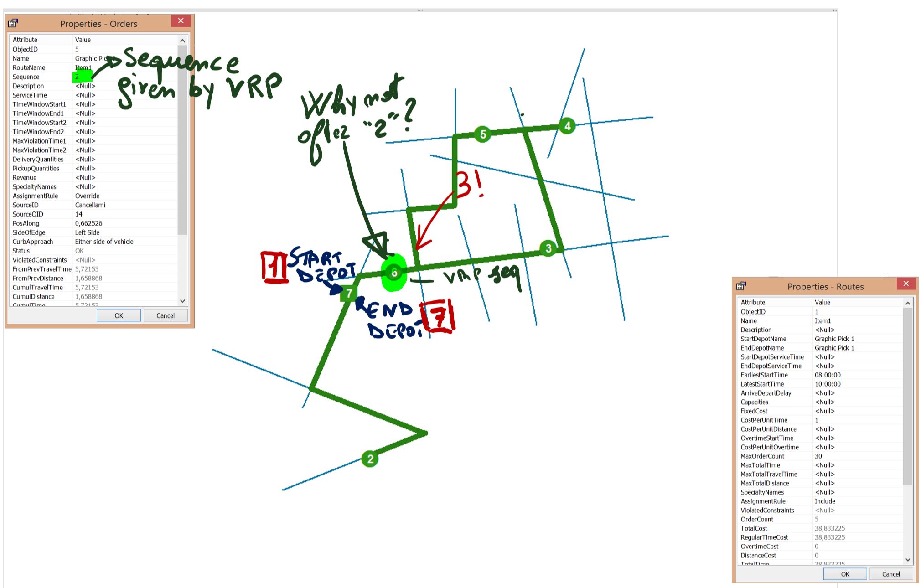
Task: Click OK in the Properties Orders dialog
Action: (118, 315)
